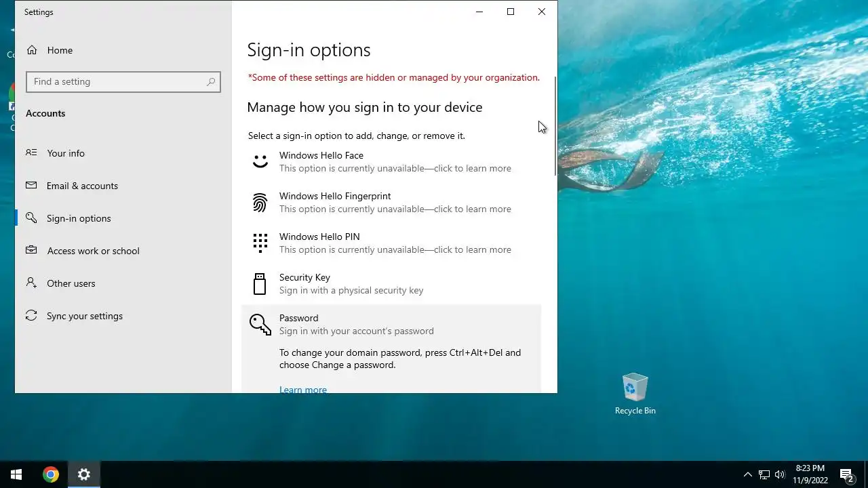The height and width of the screenshot is (488, 868).
Task: Open the Email & accounts section
Action: click(x=123, y=186)
